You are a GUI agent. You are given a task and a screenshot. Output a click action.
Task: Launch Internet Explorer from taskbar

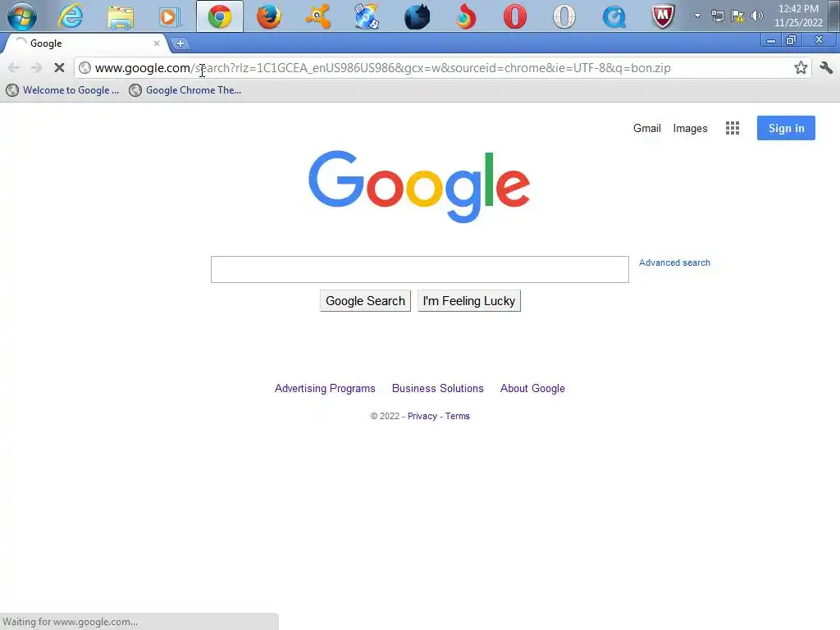click(x=71, y=16)
